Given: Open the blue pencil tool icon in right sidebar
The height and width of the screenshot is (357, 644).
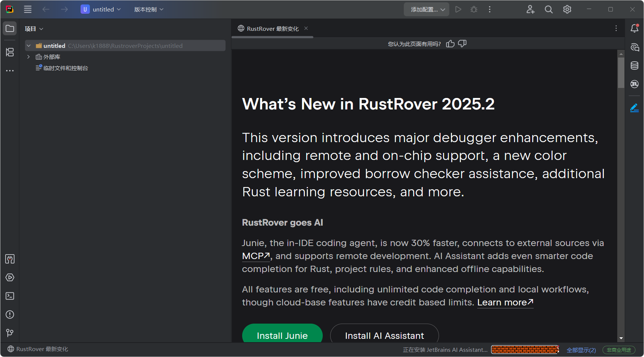Looking at the screenshot, I should pyautogui.click(x=635, y=108).
